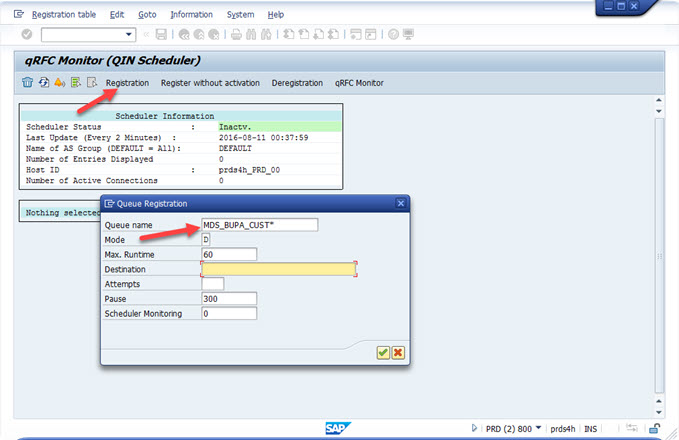Click the Delete trash can icon
679x440 pixels.
coord(27,82)
